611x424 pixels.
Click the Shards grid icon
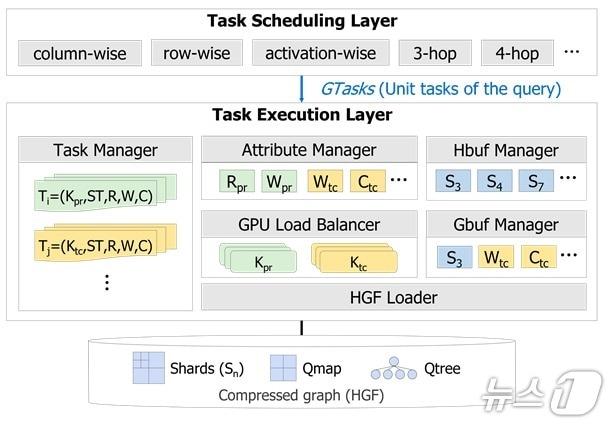pos(148,368)
